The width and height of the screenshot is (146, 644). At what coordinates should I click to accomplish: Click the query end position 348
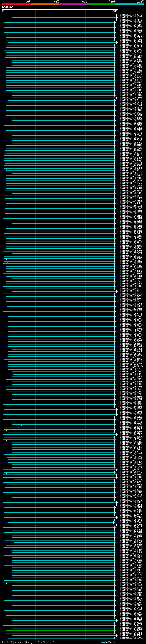(115, 11)
